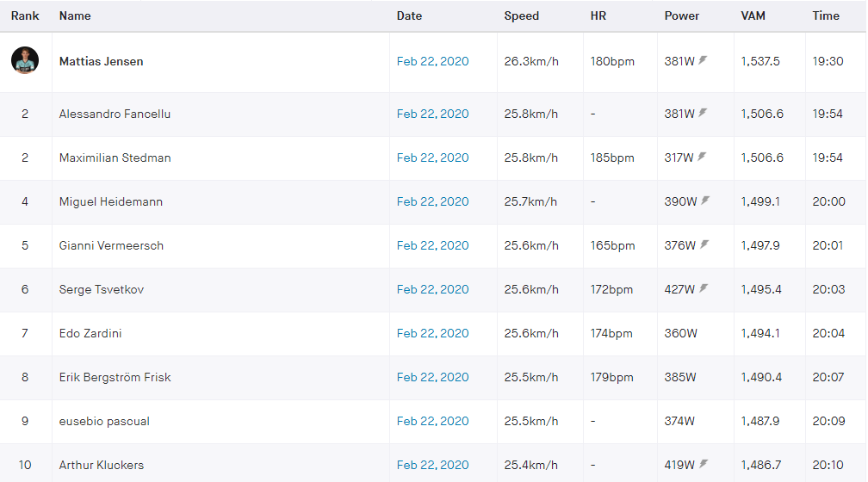The image size is (868, 482).
Task: Click the lightning icon next to 427W
Action: tap(704, 289)
